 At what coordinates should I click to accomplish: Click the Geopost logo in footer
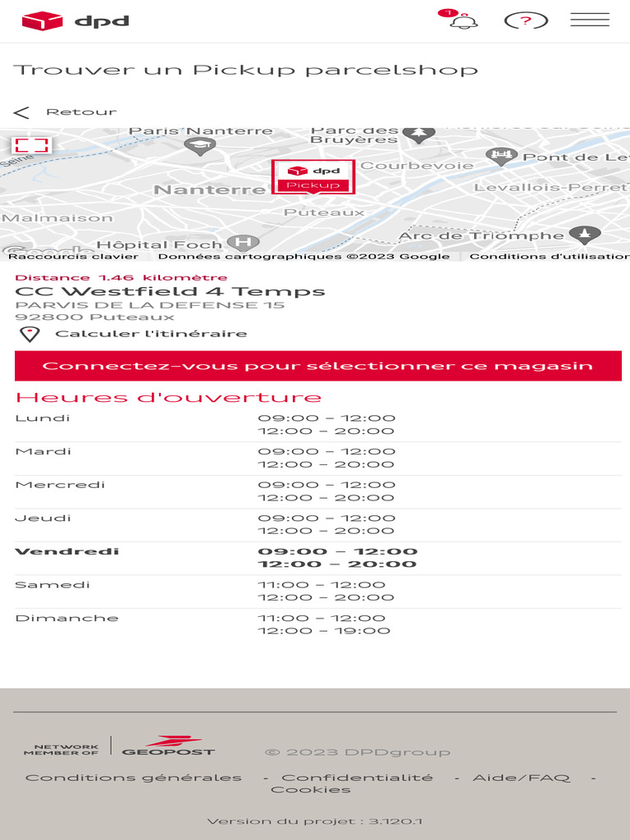(167, 746)
